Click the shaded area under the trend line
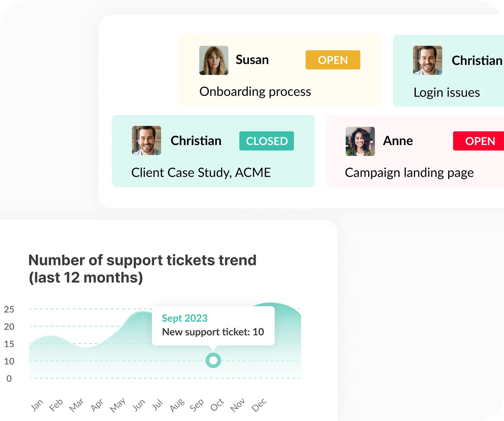The width and height of the screenshot is (504, 421). 84,363
